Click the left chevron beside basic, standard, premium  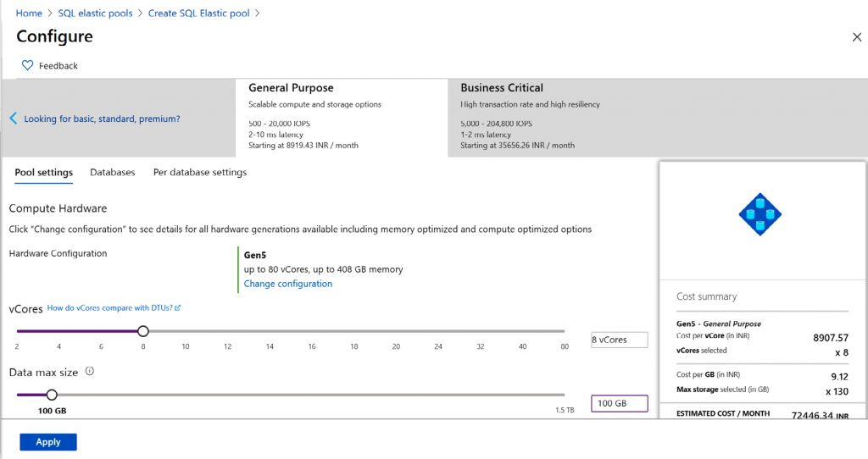[13, 119]
